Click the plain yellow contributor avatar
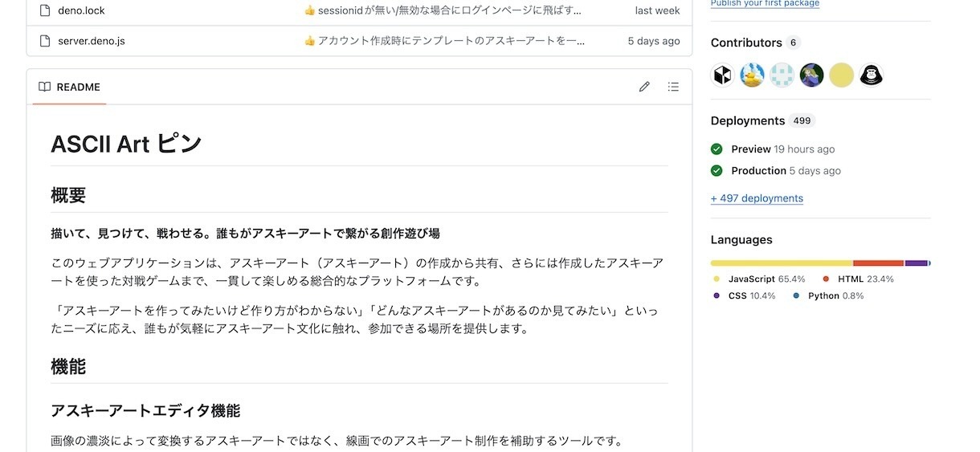Image resolution: width=980 pixels, height=452 pixels. pyautogui.click(x=841, y=75)
